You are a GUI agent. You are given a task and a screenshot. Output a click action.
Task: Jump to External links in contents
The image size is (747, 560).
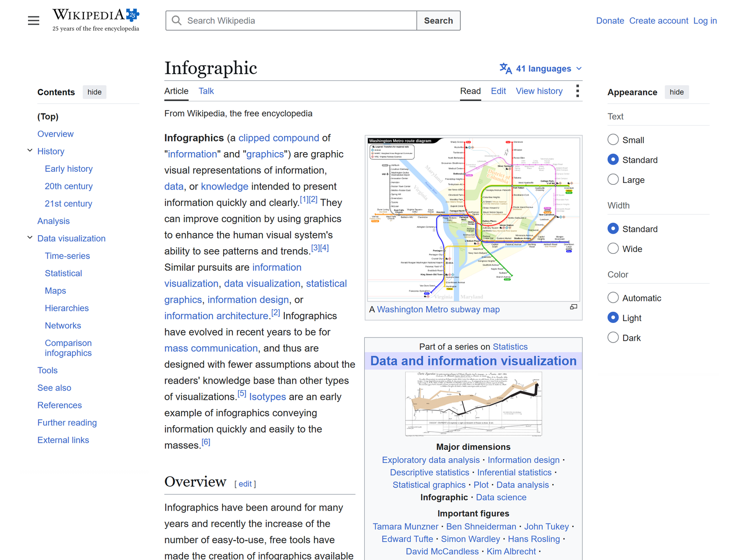click(x=63, y=440)
